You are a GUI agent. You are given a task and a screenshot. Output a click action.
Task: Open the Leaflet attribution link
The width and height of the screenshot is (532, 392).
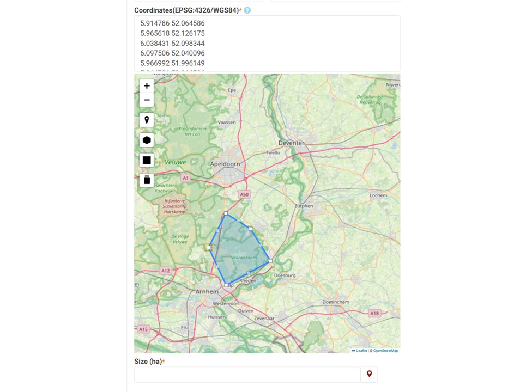click(x=361, y=351)
